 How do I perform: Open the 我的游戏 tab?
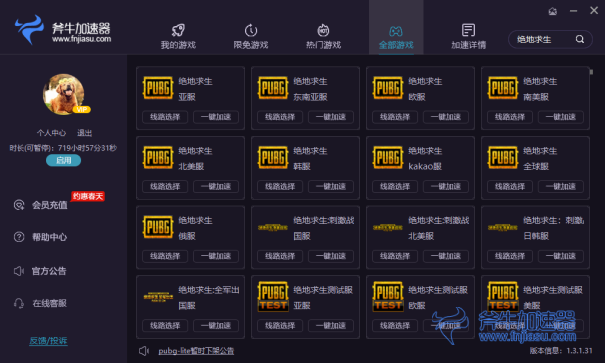tap(178, 36)
